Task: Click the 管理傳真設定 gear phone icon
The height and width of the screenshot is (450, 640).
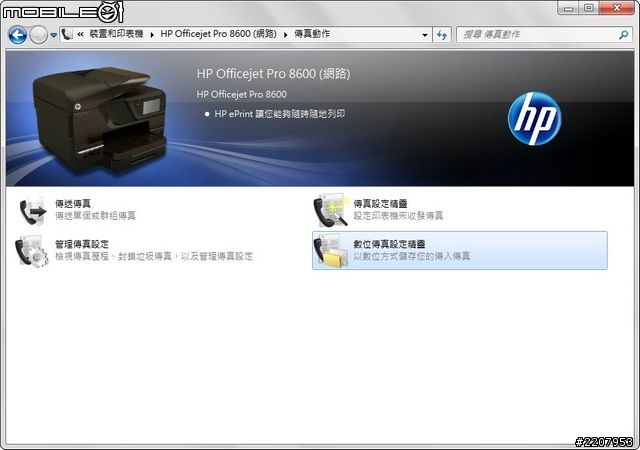Action: tap(32, 251)
